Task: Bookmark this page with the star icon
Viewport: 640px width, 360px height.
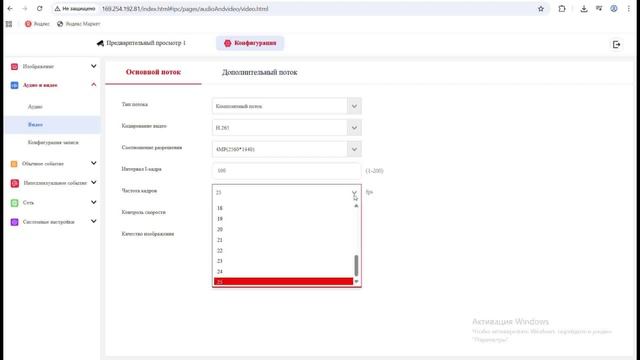Action: [x=541, y=9]
